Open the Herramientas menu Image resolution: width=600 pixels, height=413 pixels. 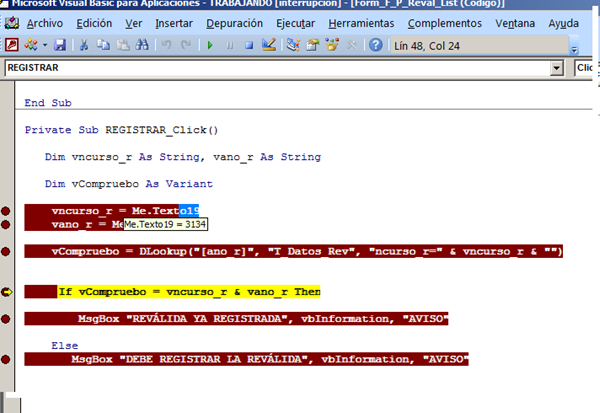[361, 23]
